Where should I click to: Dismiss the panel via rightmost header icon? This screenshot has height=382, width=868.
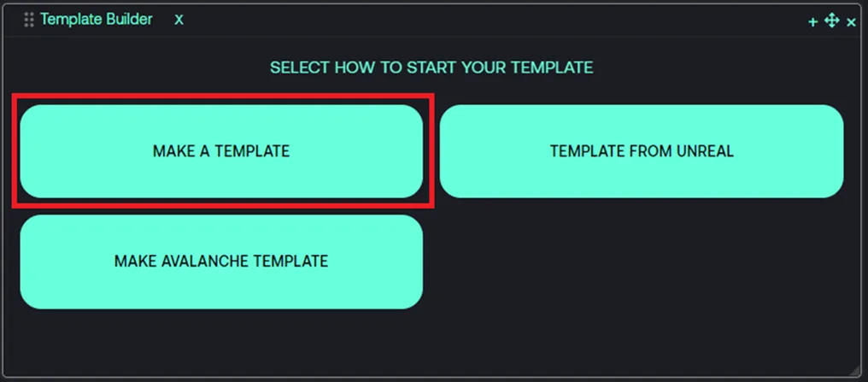(x=851, y=22)
